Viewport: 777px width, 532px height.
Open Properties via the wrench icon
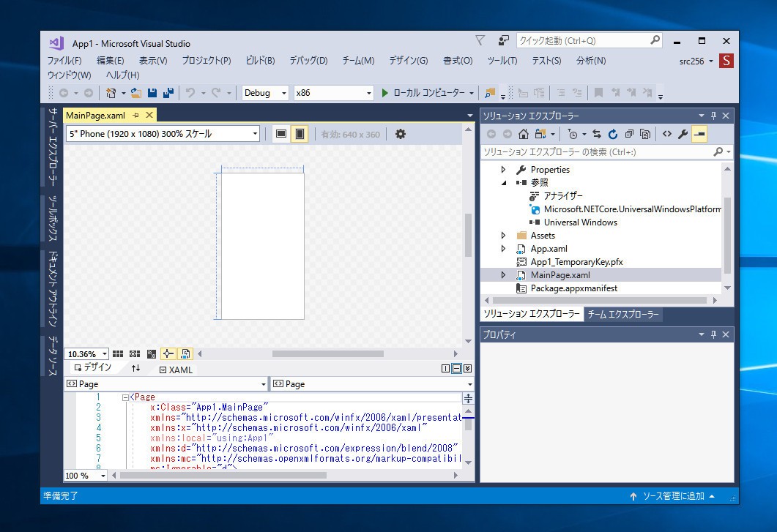click(x=683, y=134)
